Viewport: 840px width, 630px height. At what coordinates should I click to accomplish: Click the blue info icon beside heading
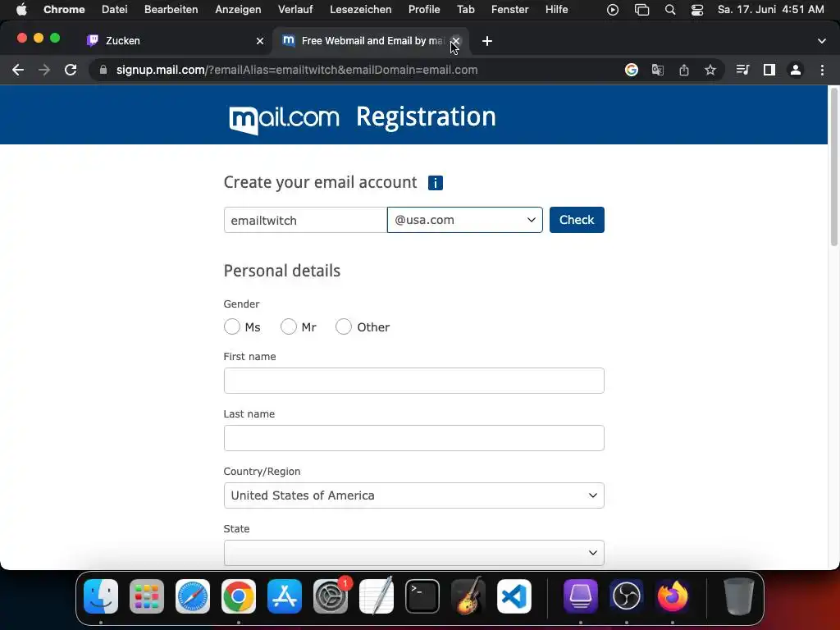(435, 183)
